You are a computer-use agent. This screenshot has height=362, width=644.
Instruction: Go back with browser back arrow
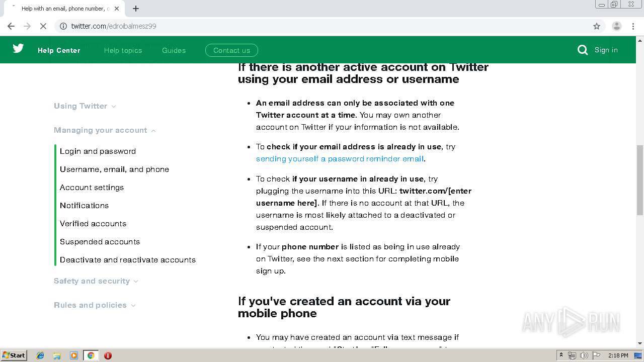tap(11, 26)
